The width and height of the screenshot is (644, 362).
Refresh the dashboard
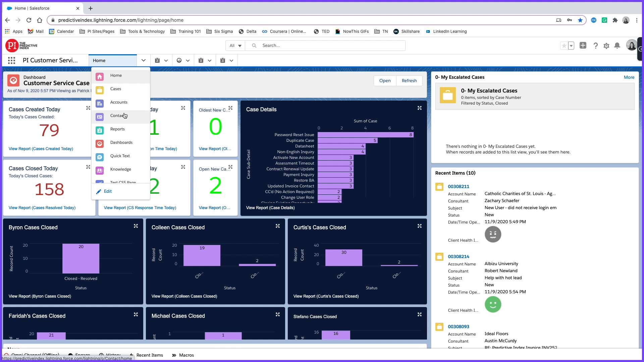tap(409, 81)
